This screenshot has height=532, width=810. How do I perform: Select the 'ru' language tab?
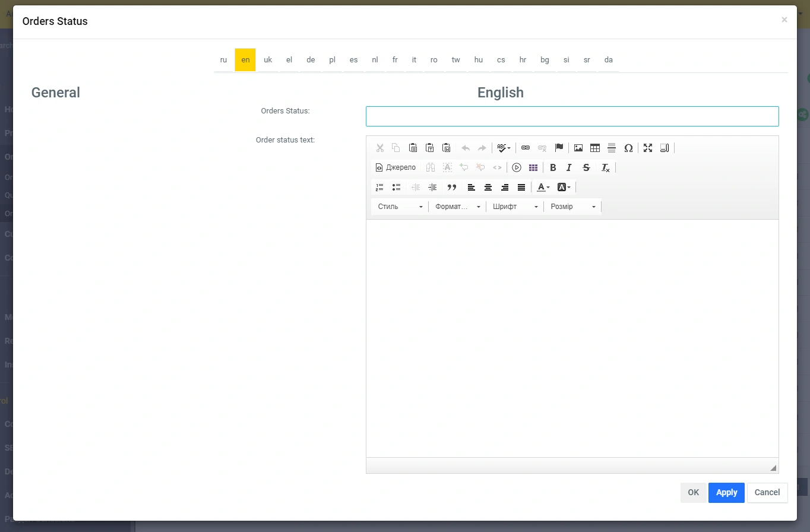point(223,60)
